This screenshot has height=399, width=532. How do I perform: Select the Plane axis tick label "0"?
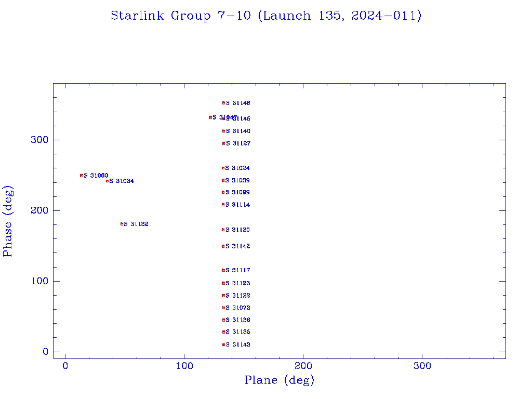(x=65, y=366)
